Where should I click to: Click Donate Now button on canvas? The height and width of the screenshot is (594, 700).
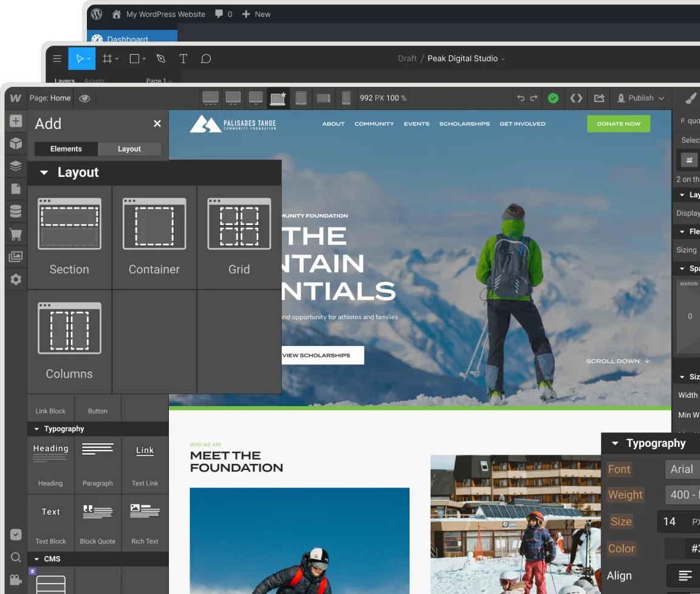(619, 123)
